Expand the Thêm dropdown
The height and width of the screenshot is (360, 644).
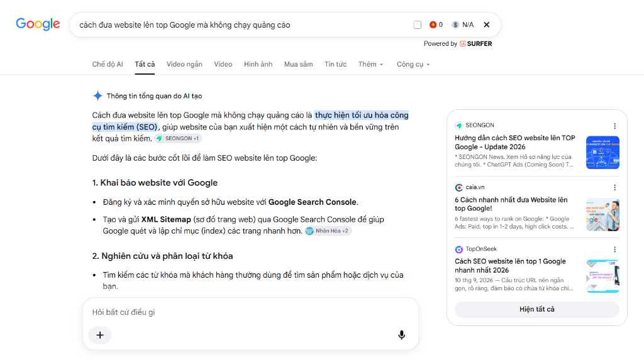[370, 64]
